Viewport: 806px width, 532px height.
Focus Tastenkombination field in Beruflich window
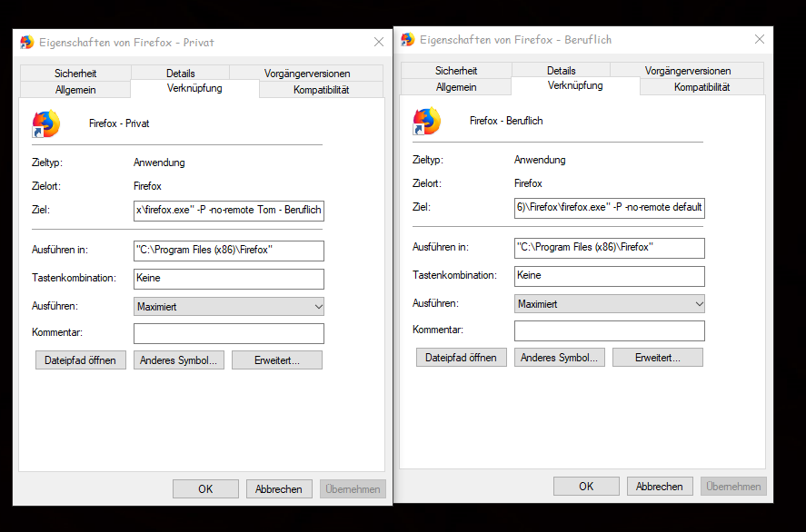point(610,276)
